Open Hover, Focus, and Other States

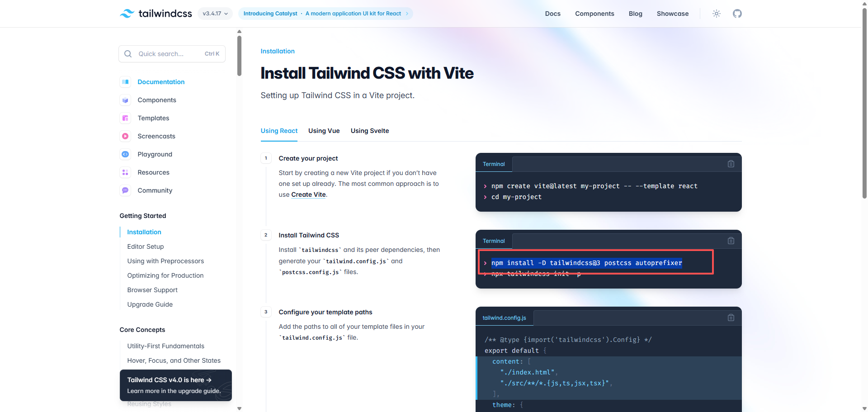coord(174,360)
